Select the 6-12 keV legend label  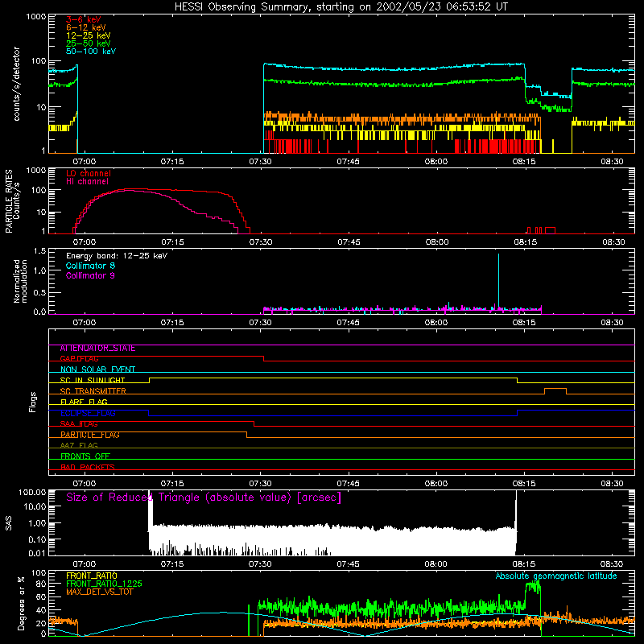pos(86,27)
